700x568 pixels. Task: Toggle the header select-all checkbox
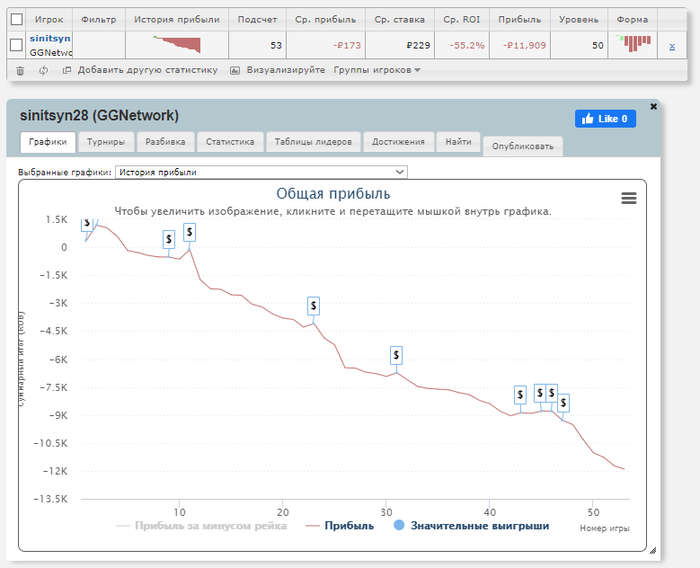[17, 19]
